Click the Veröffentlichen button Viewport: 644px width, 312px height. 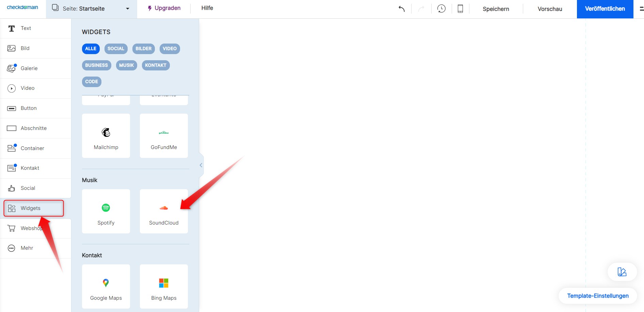point(605,9)
